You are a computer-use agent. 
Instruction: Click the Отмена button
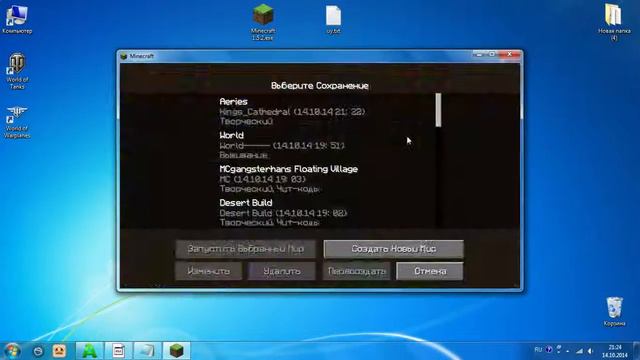tap(430, 271)
